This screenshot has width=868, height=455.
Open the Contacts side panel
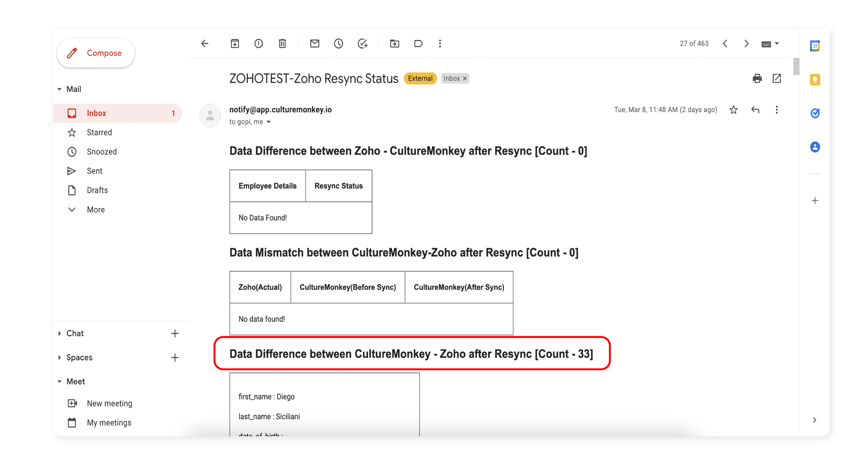tap(815, 147)
